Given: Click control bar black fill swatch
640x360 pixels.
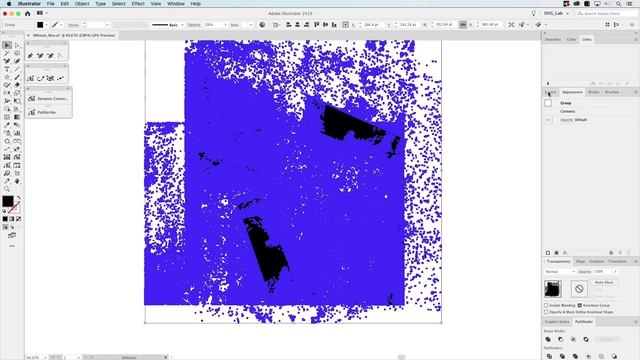Looking at the screenshot, I should pyautogui.click(x=40, y=25).
